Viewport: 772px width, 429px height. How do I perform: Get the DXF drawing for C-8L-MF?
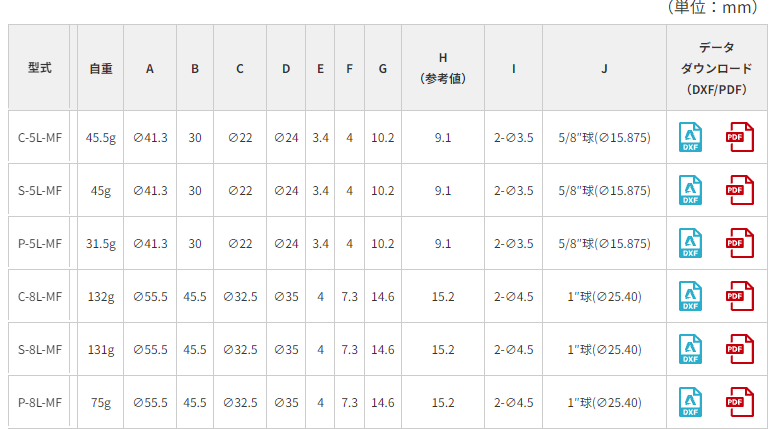coord(690,296)
